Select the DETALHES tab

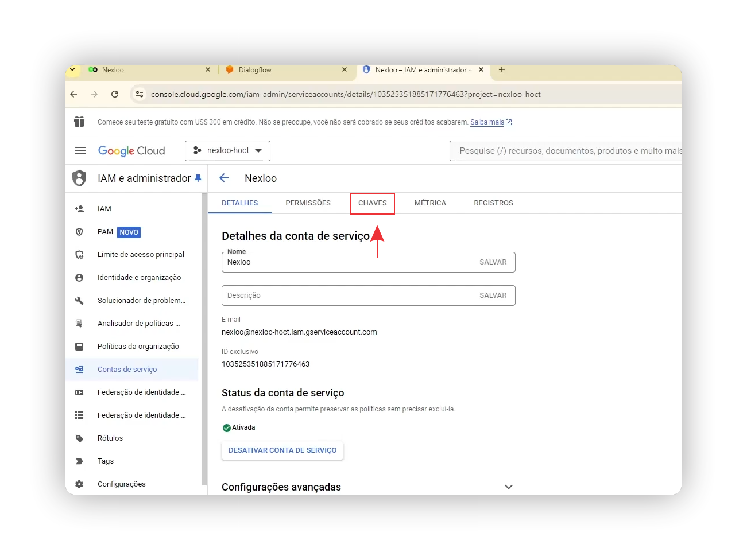[x=239, y=203]
